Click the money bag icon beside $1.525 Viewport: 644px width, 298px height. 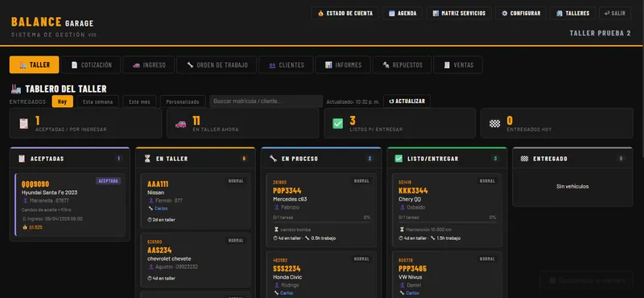tap(25, 227)
